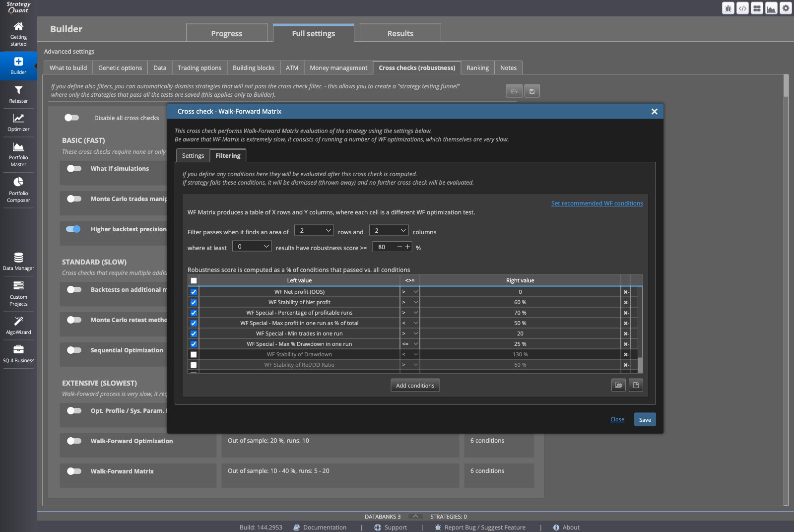The image size is (794, 532).
Task: Open Custom Projects in sidebar
Action: (18, 293)
